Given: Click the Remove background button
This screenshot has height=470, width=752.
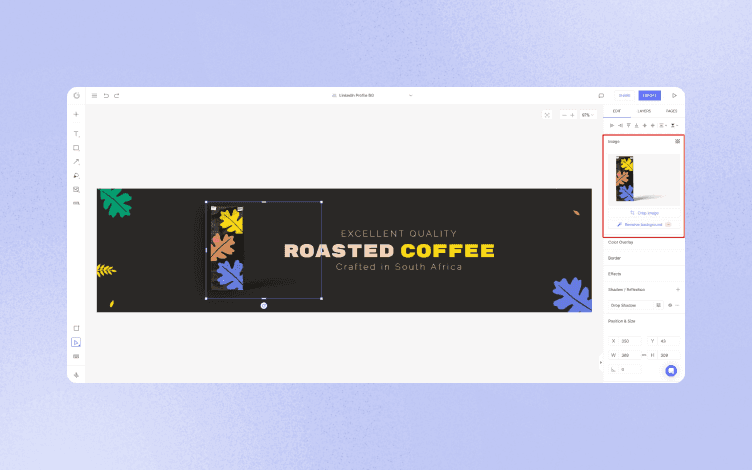Looking at the screenshot, I should pos(644,224).
